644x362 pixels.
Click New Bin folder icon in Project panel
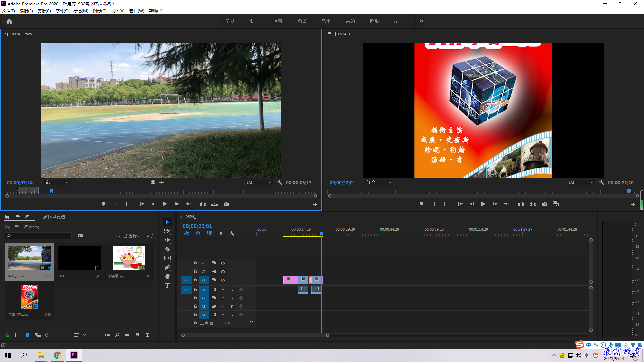coord(127,335)
